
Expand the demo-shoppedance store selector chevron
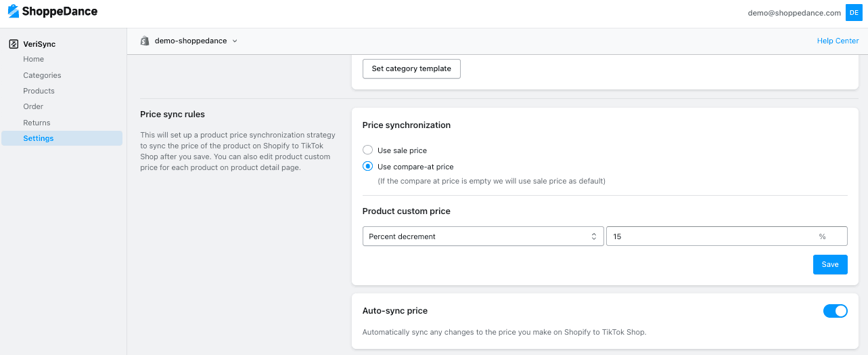coord(235,41)
